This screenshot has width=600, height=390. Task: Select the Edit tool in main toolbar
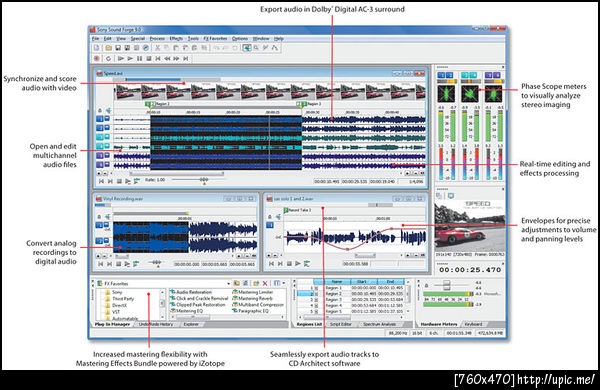tap(247, 48)
